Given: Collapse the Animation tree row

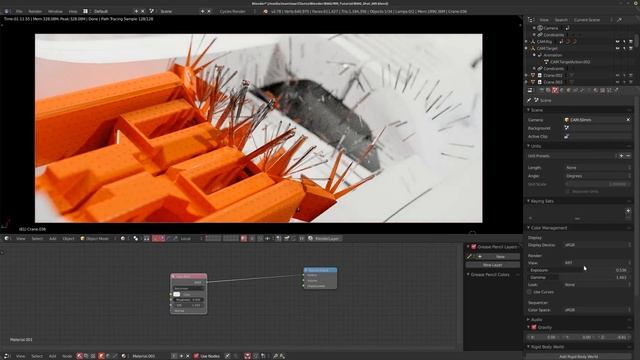Looking at the screenshot, I should pyautogui.click(x=534, y=55).
